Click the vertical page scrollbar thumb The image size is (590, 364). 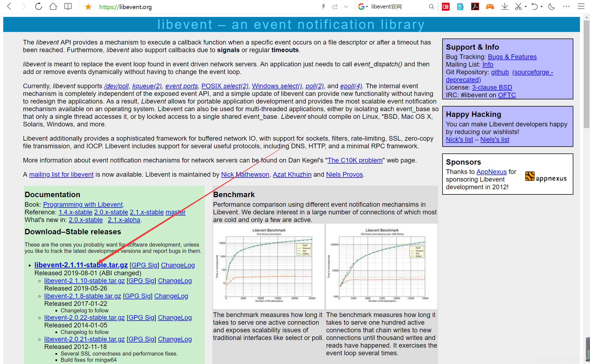pos(586,74)
